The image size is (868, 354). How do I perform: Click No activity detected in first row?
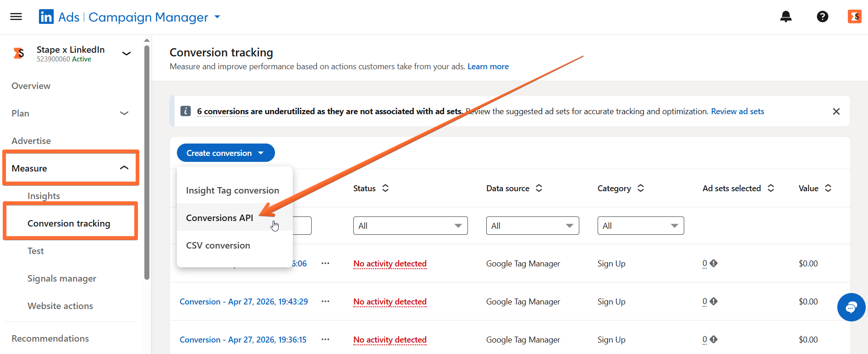point(390,264)
